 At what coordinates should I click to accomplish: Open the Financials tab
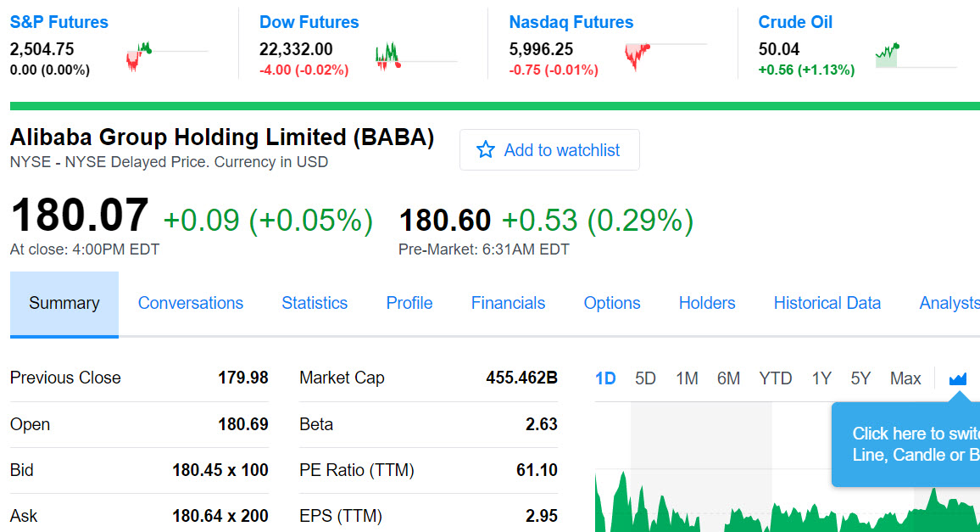(x=508, y=303)
